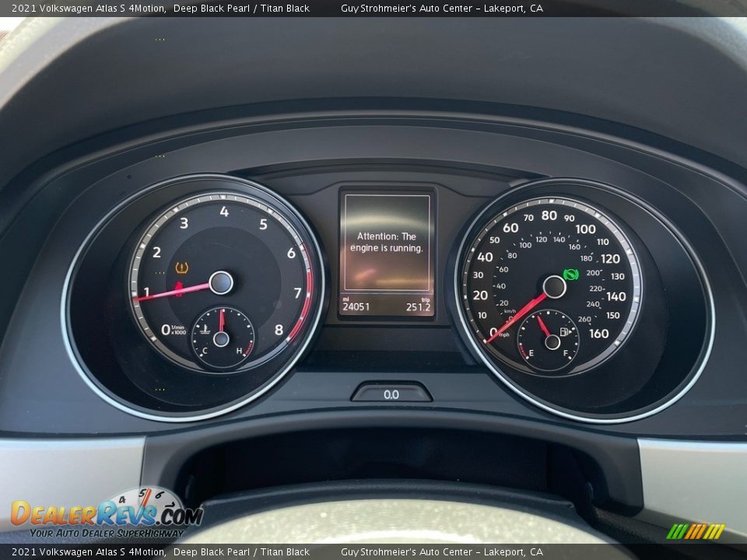747x560 pixels.
Task: Tap the number 8 on the tachometer
Action: tap(279, 330)
